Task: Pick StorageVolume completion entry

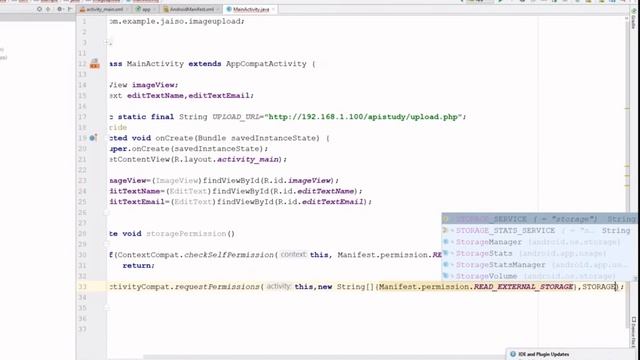Action: [539, 276]
